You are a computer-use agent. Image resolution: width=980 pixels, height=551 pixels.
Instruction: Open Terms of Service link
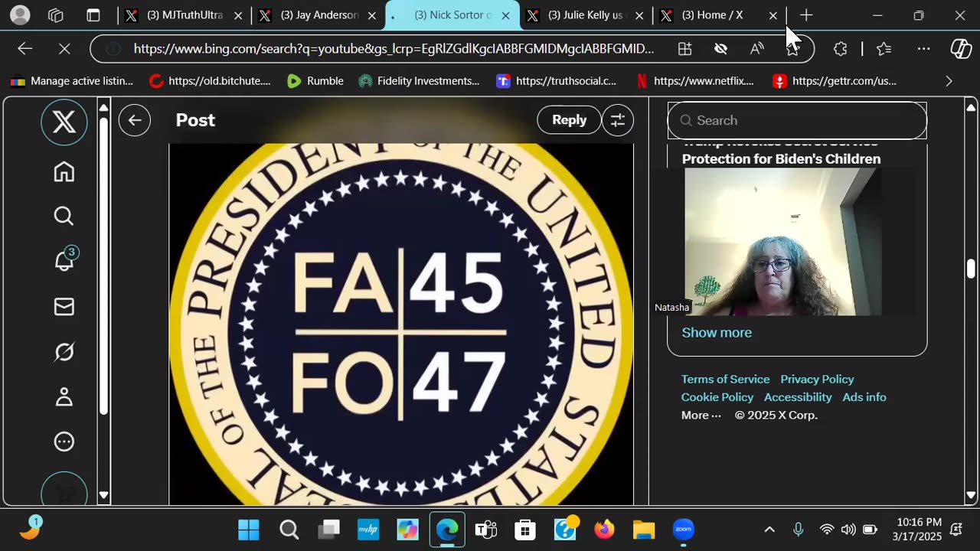(x=725, y=380)
